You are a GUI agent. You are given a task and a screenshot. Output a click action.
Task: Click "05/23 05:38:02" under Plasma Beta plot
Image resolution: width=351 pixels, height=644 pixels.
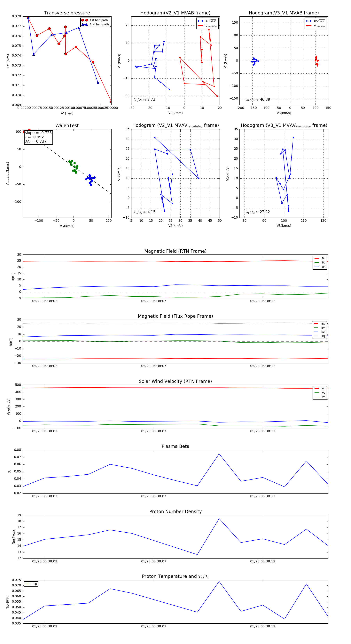point(45,496)
